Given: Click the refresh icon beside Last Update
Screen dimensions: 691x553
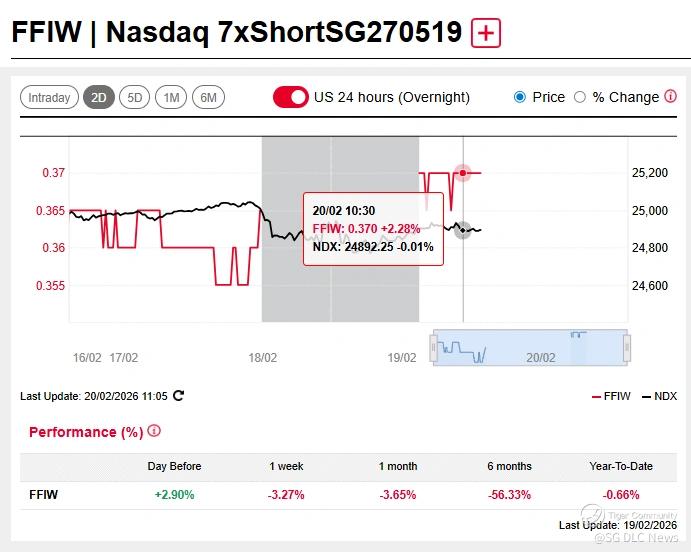Looking at the screenshot, I should point(178,396).
